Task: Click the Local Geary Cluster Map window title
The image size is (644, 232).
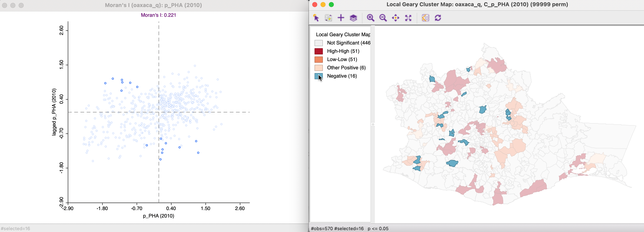Action: 477,5
